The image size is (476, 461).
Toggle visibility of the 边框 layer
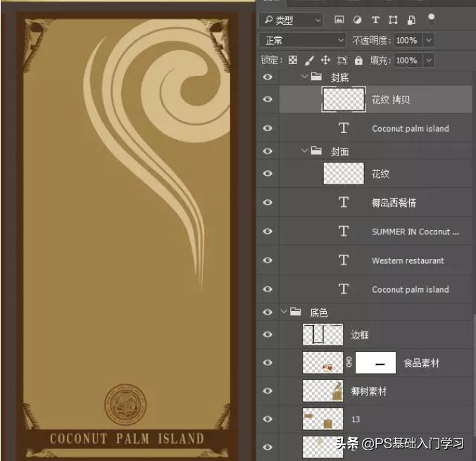[x=268, y=335]
